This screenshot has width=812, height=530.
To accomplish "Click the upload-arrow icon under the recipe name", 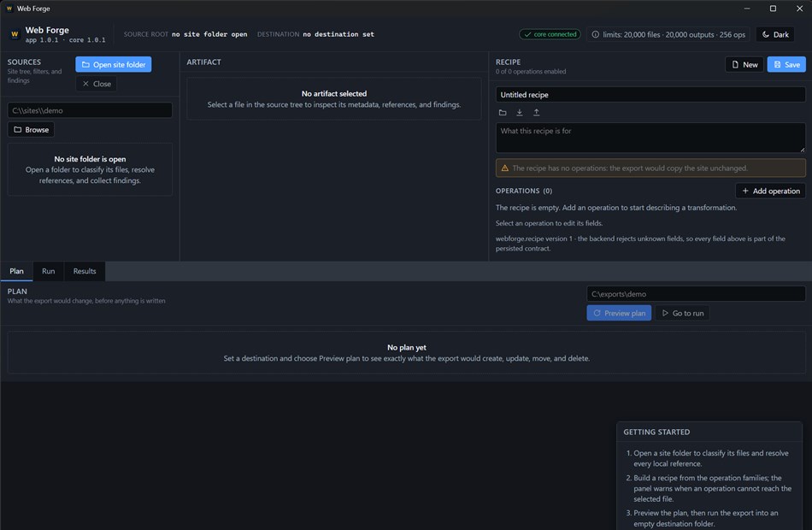I will 537,113.
